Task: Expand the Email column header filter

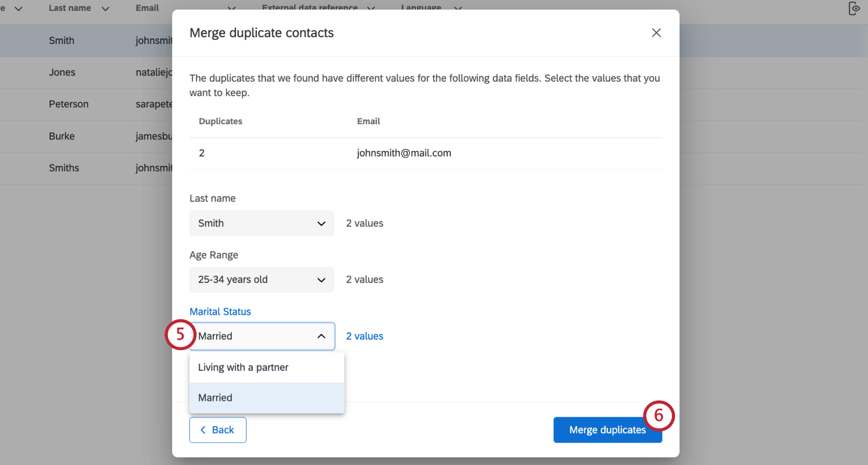Action: point(231,8)
